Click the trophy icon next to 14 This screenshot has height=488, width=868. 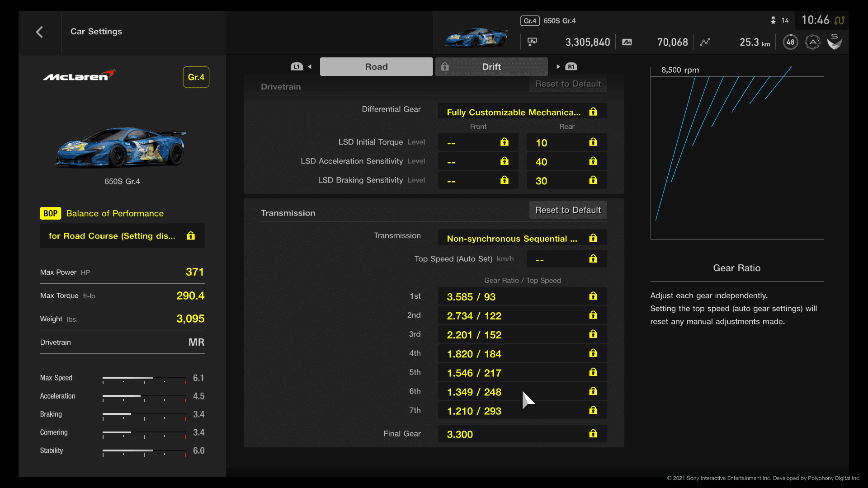(773, 20)
